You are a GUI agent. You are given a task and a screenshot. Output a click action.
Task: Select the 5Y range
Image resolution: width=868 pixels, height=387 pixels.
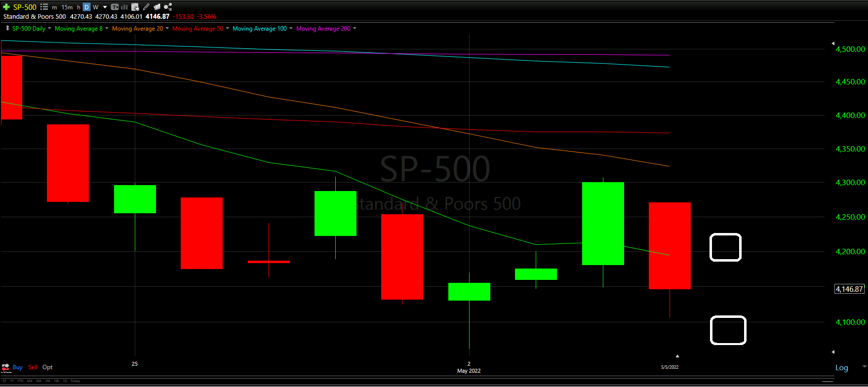4,381
